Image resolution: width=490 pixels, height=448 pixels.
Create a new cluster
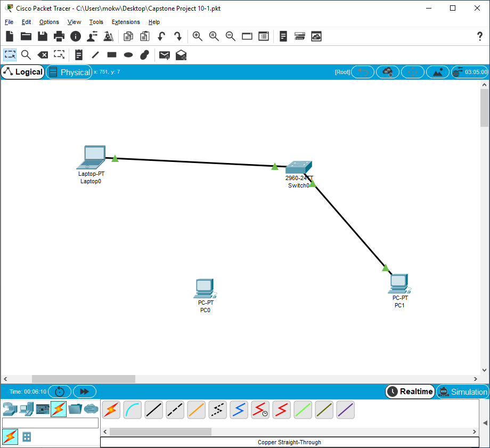(x=388, y=72)
